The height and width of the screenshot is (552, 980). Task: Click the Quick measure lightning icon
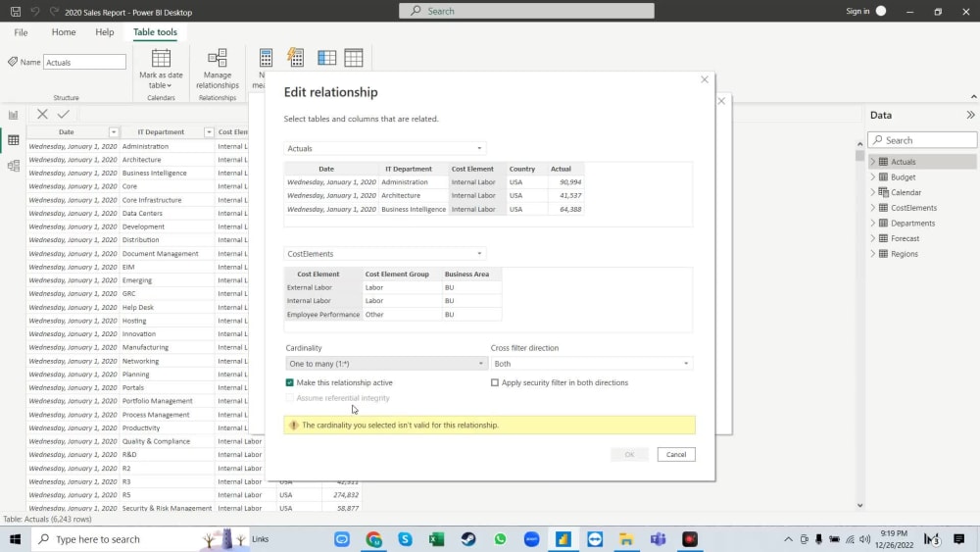(296, 58)
